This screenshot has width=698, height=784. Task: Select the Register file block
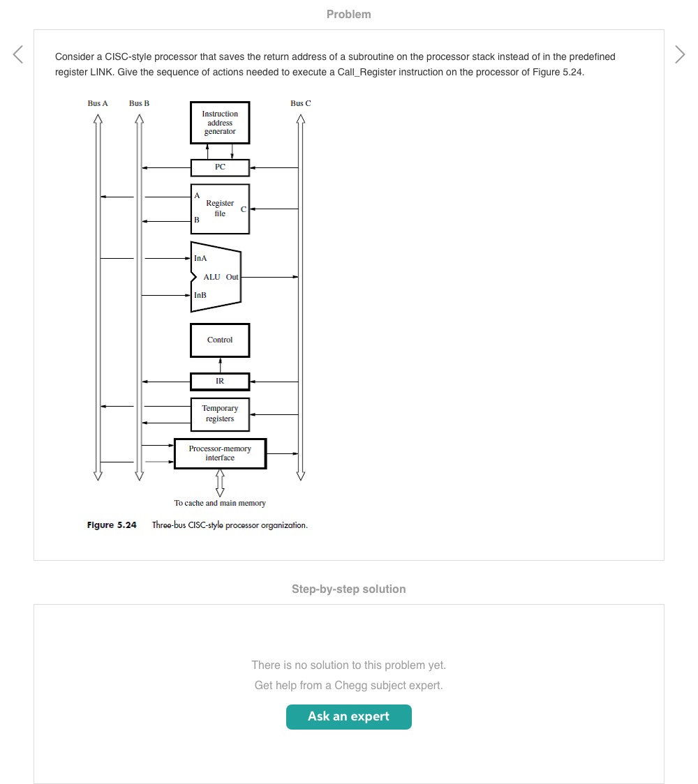pyautogui.click(x=220, y=209)
